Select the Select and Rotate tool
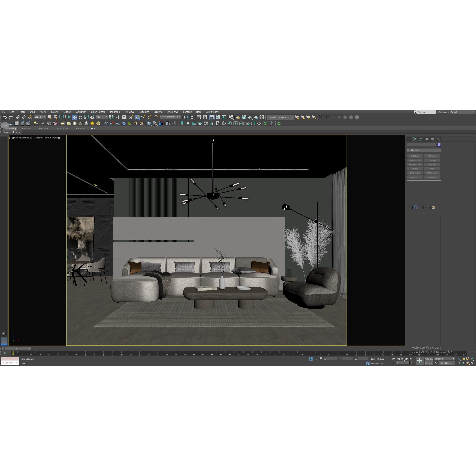Screen dimensions: 476x476 [81, 117]
